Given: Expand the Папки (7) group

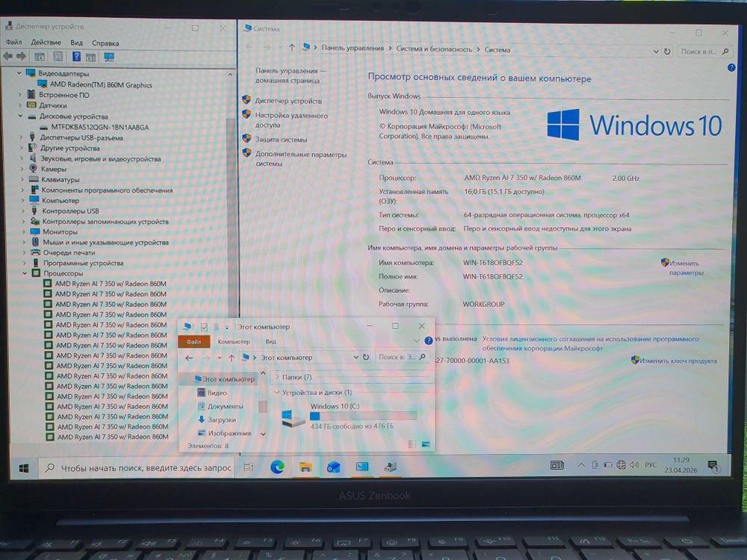Looking at the screenshot, I should [x=277, y=376].
